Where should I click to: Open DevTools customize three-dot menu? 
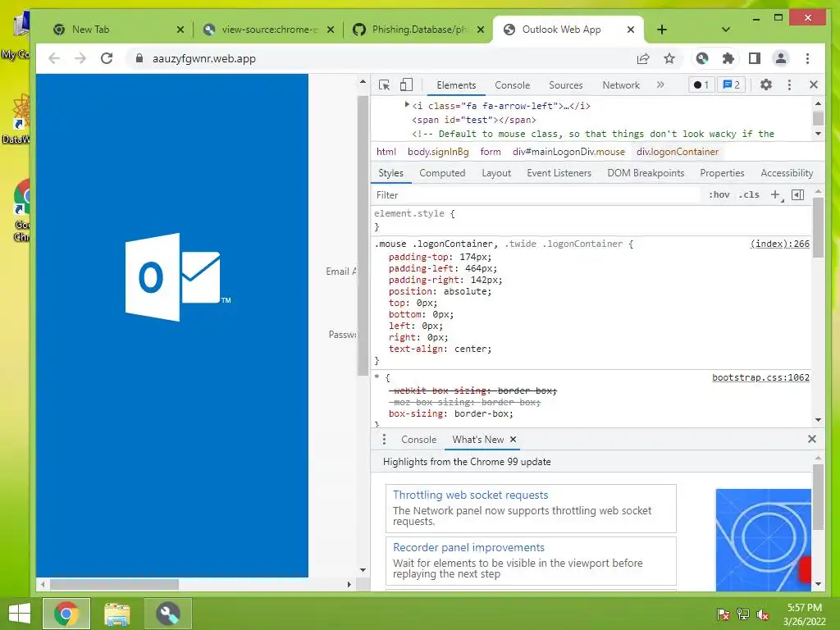(789, 84)
